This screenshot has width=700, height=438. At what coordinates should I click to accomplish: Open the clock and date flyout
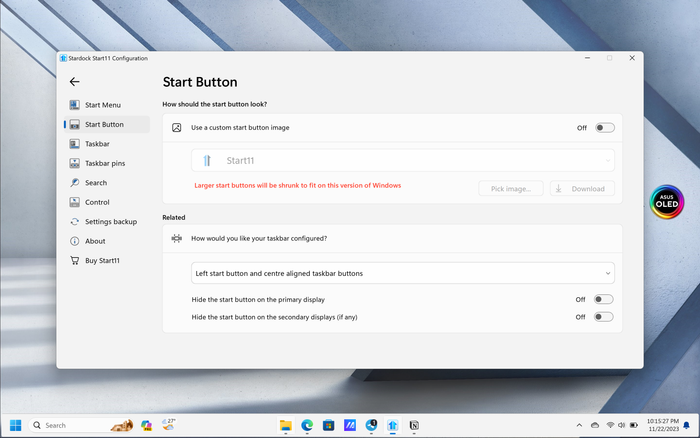tap(663, 425)
